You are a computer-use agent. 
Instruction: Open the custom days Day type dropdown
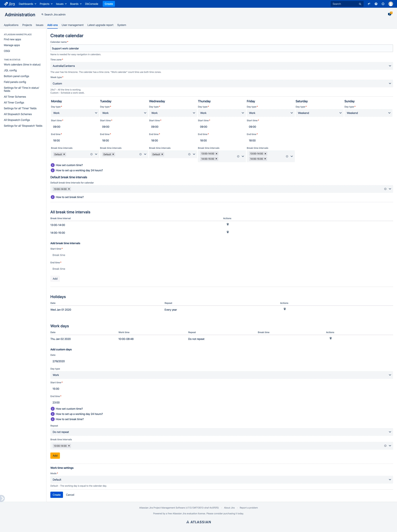click(222, 375)
